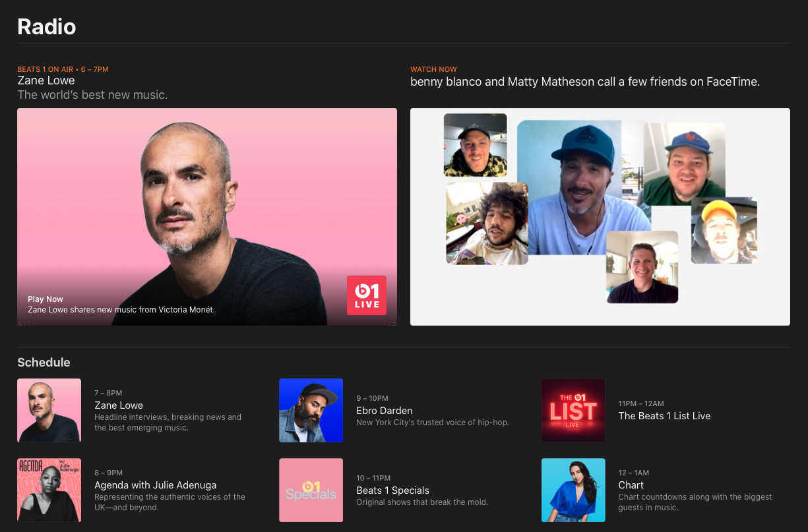The height and width of the screenshot is (532, 808).
Task: Click the Radio page heading
Action: click(x=46, y=27)
